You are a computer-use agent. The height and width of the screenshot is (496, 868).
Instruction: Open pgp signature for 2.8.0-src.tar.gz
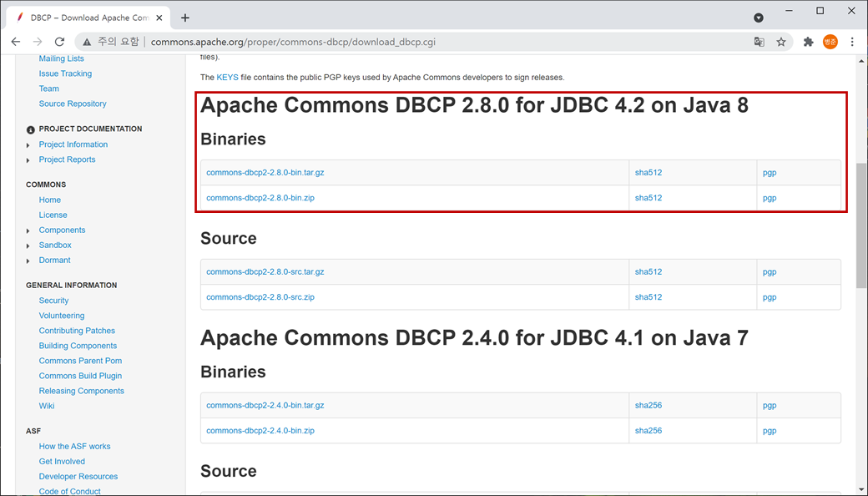(x=770, y=272)
